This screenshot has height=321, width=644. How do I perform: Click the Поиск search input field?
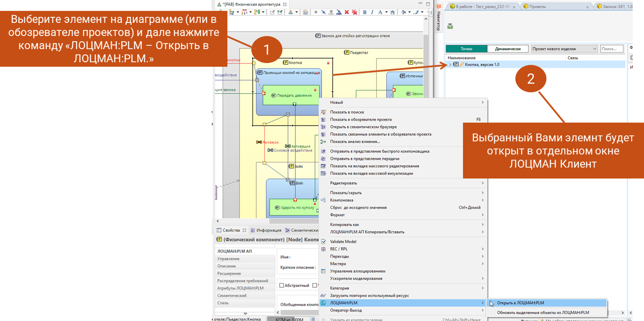coord(611,49)
